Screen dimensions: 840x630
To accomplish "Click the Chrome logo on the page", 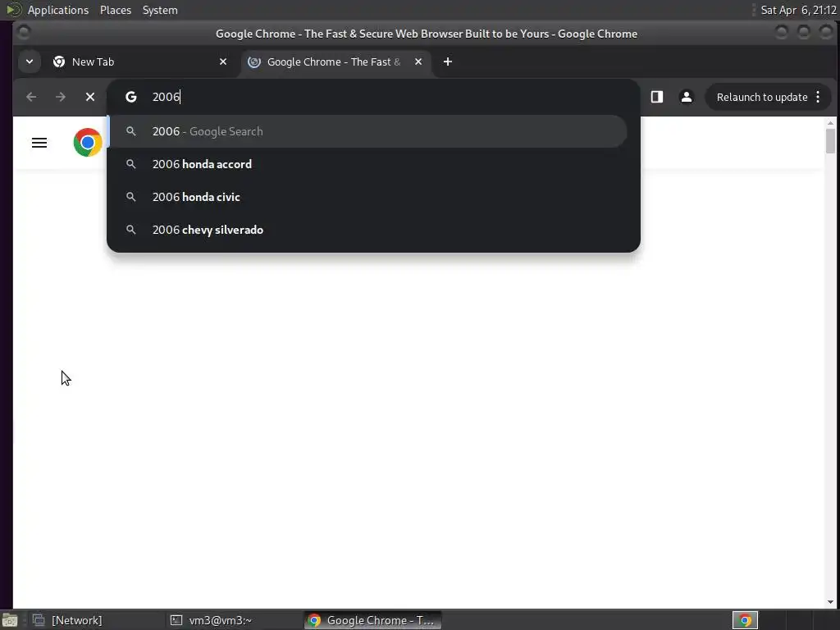I will point(88,143).
